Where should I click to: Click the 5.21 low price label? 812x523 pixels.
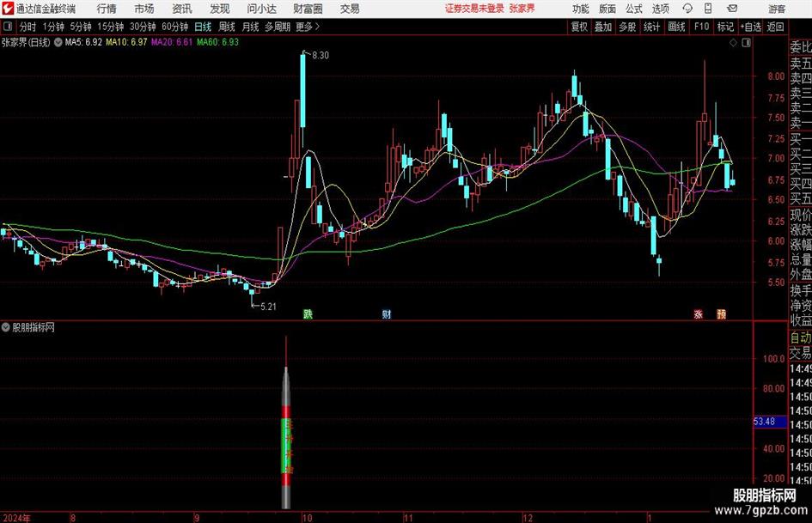coord(268,307)
